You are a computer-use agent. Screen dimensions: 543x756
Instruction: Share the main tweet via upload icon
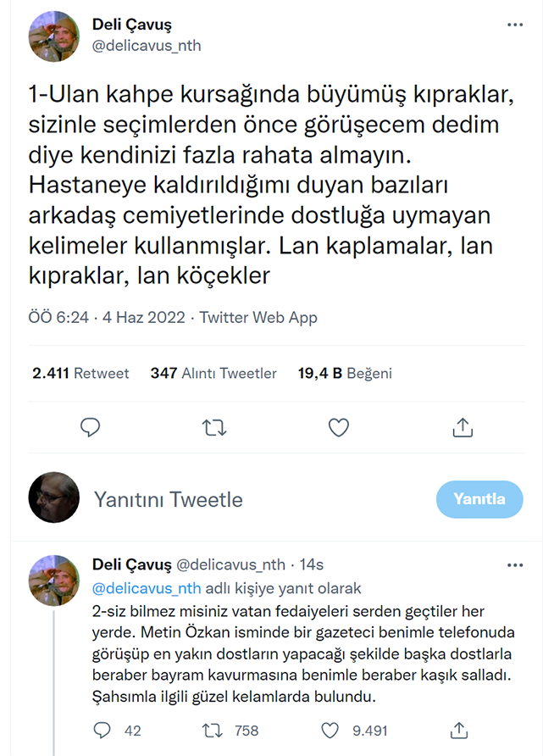pos(463,427)
